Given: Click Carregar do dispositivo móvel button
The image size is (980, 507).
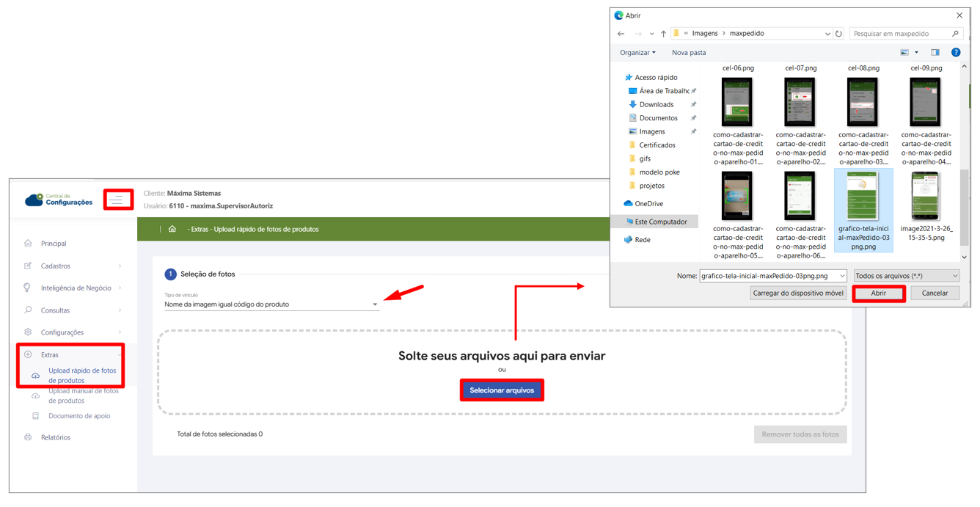Looking at the screenshot, I should 797,293.
